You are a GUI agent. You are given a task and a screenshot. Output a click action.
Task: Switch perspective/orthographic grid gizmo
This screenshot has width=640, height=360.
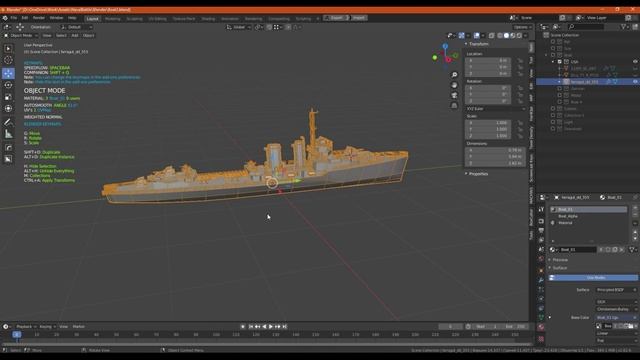pos(454,105)
